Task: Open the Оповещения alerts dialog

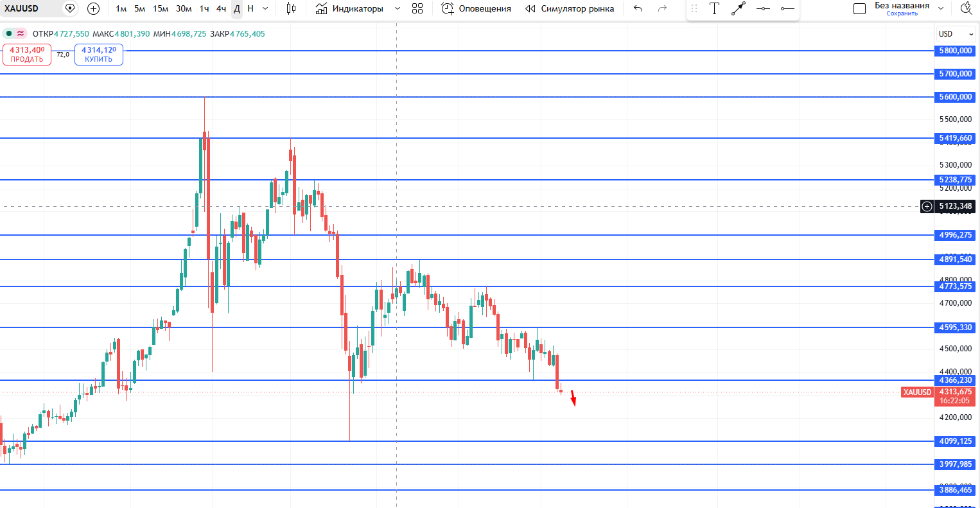Action: [477, 8]
